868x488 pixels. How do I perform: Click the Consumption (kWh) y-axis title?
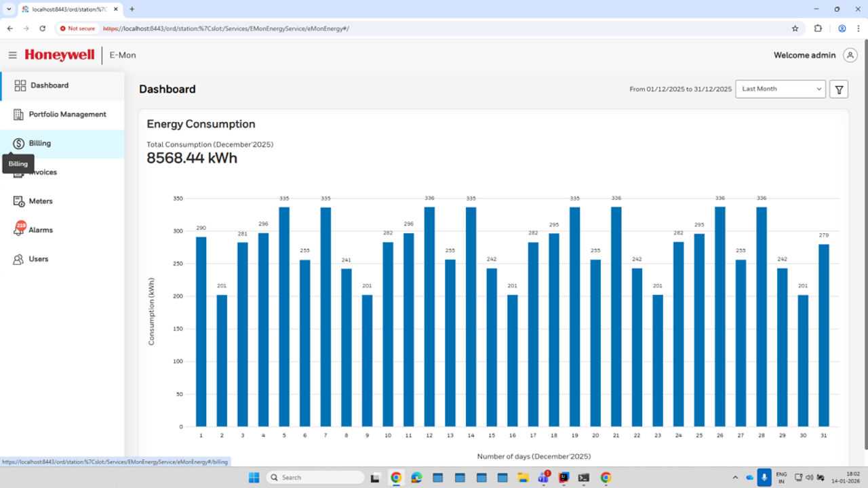click(151, 311)
